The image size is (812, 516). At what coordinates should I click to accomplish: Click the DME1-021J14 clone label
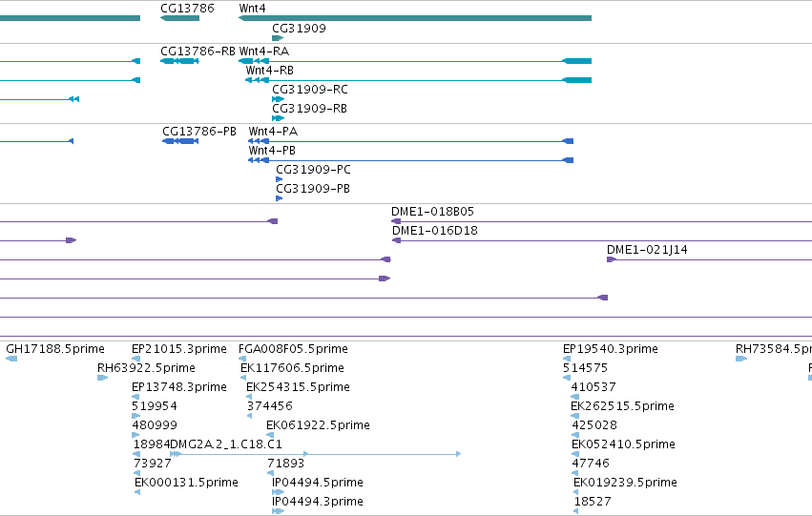tap(647, 250)
